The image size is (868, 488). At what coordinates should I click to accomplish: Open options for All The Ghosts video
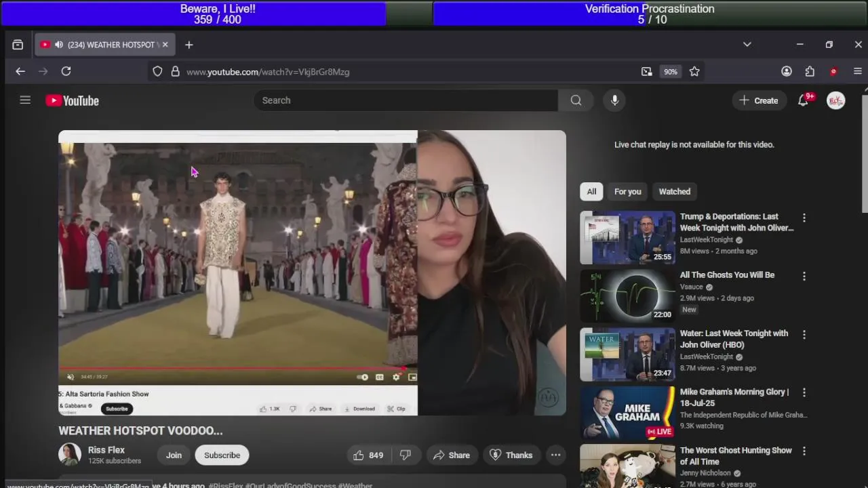point(804,277)
